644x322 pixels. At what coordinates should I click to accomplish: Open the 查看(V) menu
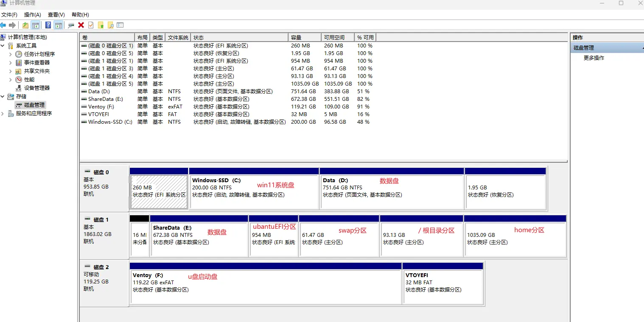(56, 15)
